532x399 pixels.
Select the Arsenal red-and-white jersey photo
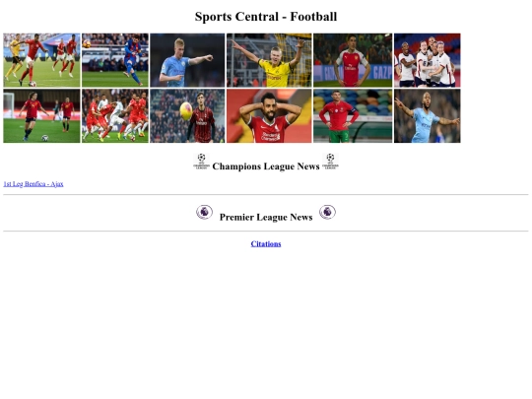point(353,60)
